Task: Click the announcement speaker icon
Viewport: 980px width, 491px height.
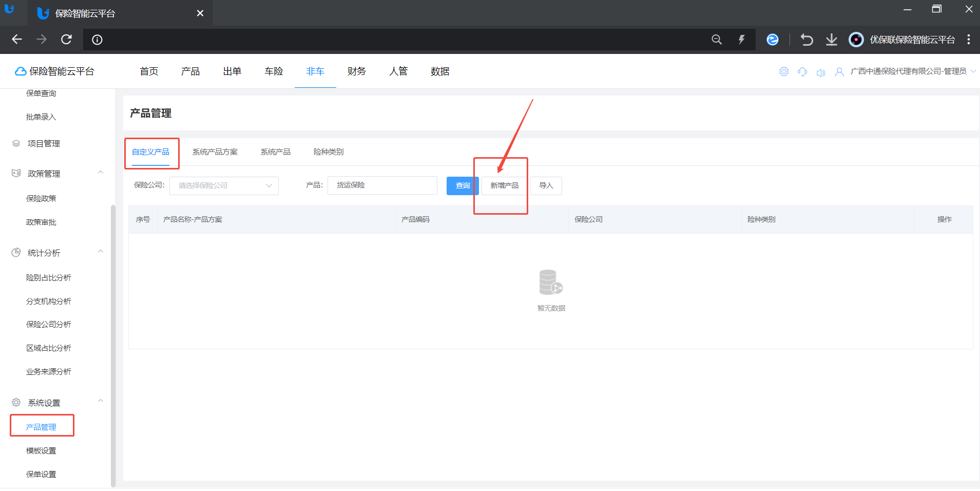Action: [821, 72]
